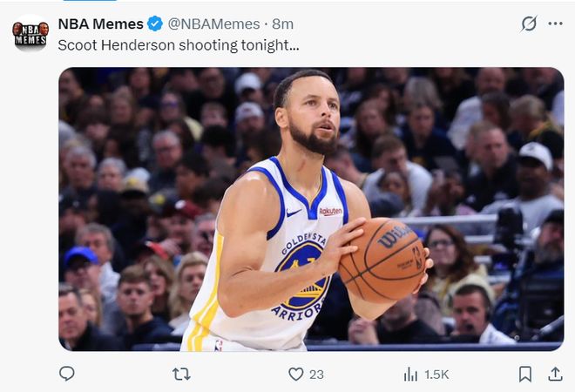Repost the Scoot Henderson tweet

(x=181, y=374)
